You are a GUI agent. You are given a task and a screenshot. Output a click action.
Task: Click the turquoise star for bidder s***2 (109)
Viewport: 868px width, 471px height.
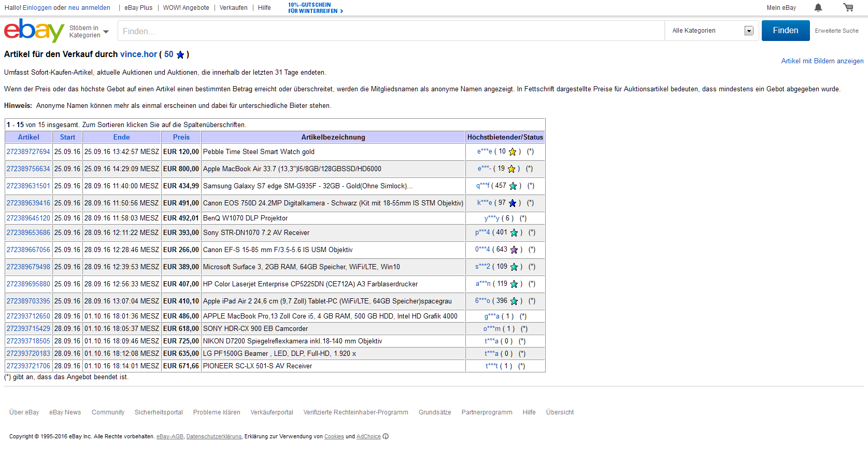pyautogui.click(x=514, y=267)
